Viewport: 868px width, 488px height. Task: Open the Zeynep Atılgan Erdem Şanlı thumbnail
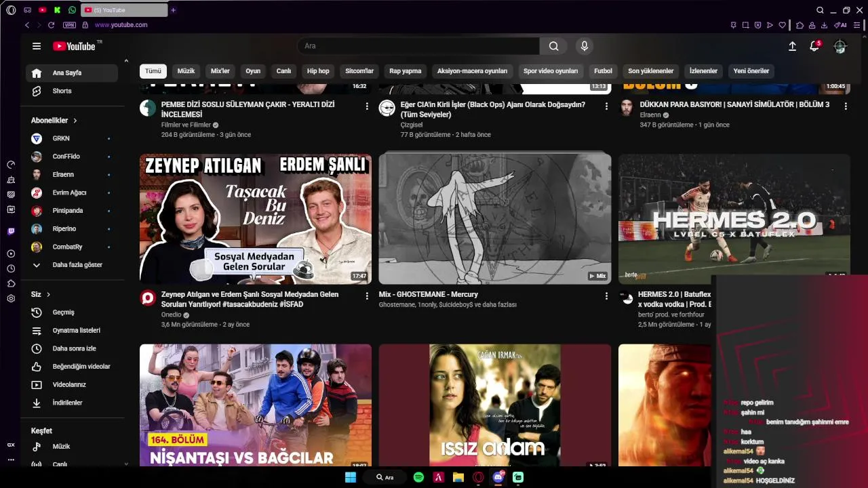tap(256, 219)
